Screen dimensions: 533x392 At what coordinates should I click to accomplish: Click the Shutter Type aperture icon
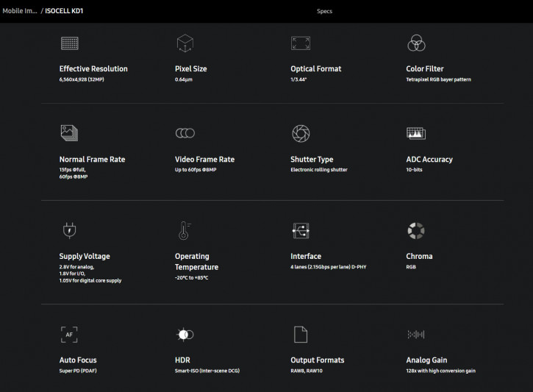point(301,133)
